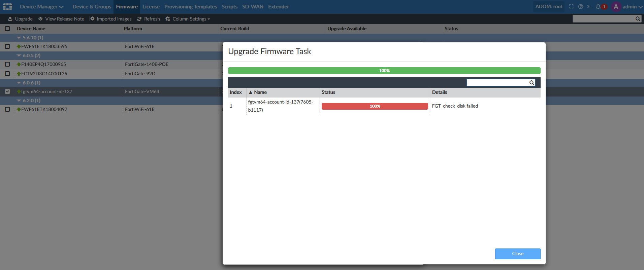This screenshot has width=644, height=270.
Task: Click the Platform column header
Action: pyautogui.click(x=133, y=29)
